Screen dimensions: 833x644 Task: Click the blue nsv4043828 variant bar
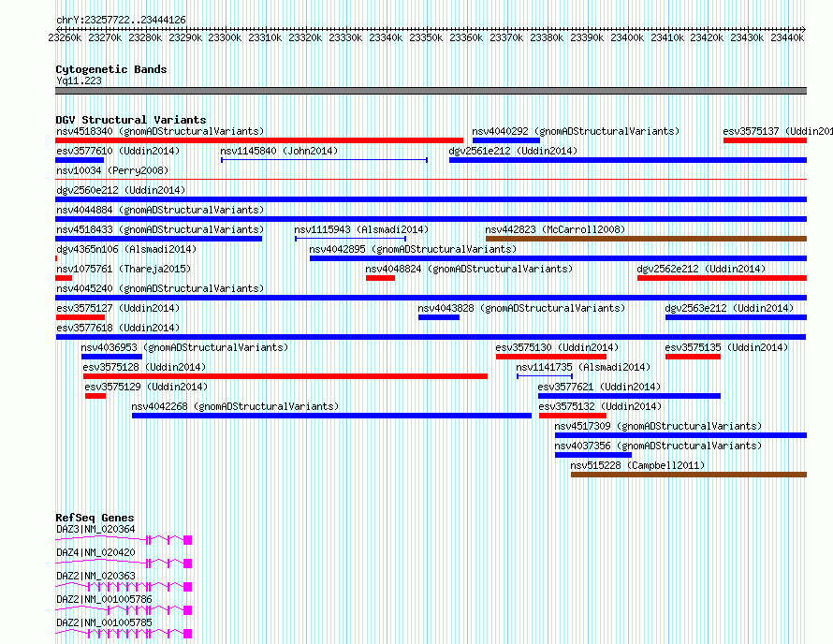439,317
